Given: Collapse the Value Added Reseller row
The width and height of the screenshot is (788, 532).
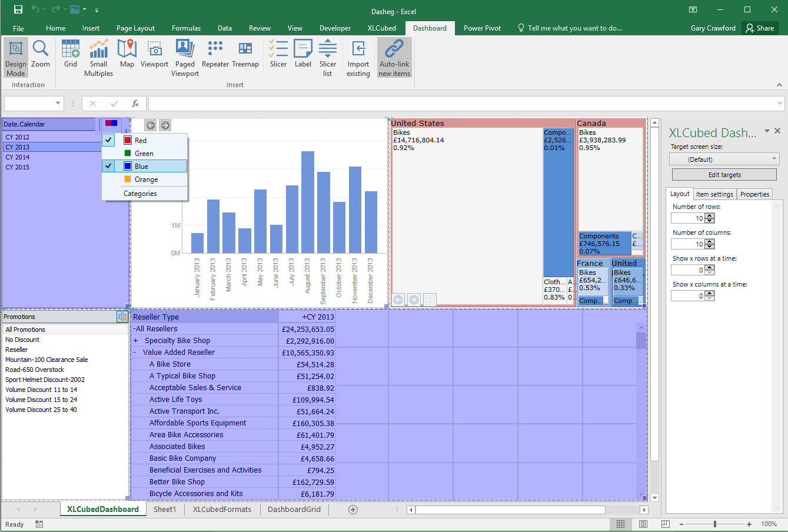Looking at the screenshot, I should click(135, 353).
